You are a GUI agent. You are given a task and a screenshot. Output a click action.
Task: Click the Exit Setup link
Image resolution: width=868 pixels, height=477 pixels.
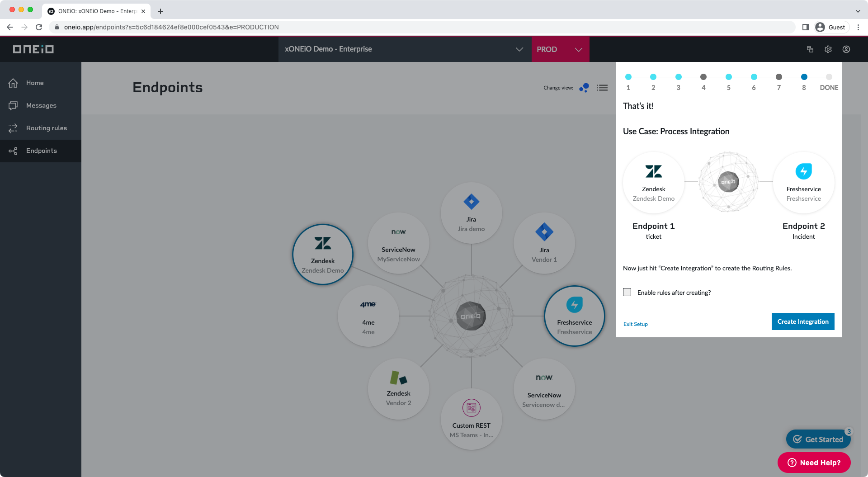(635, 324)
